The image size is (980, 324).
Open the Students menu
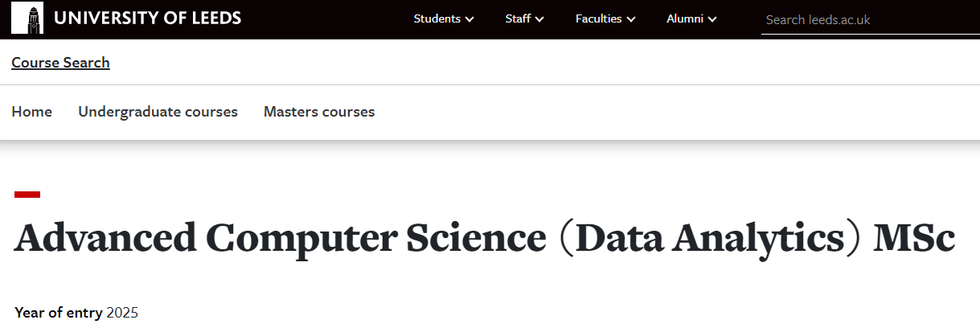coord(437,18)
